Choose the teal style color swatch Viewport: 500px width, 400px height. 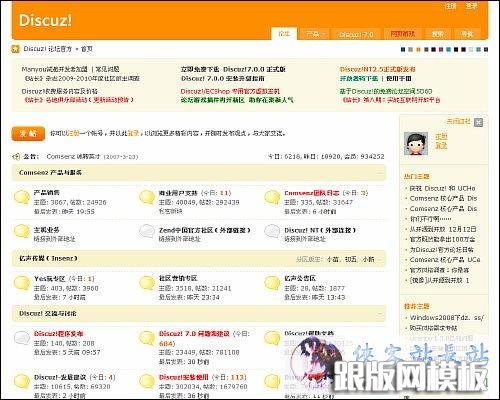click(x=449, y=50)
